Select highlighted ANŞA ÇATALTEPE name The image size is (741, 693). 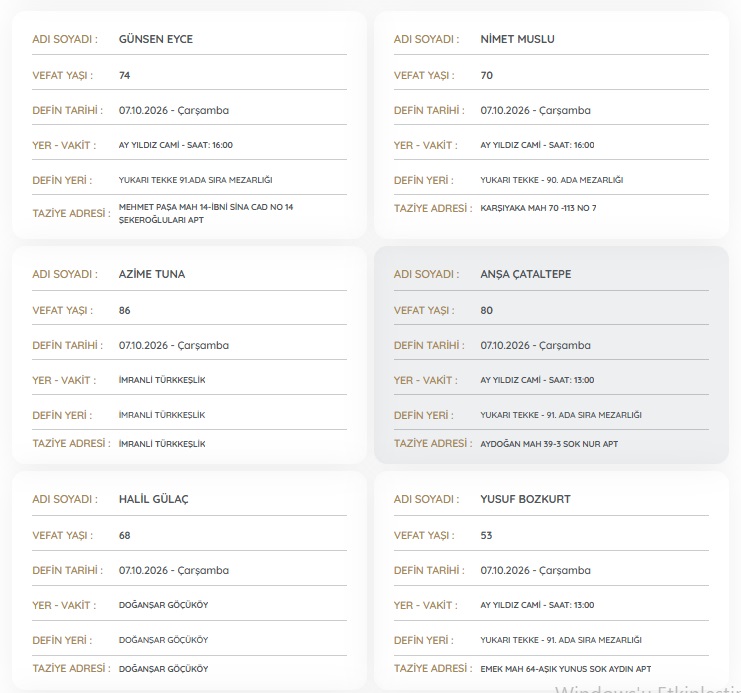click(526, 274)
